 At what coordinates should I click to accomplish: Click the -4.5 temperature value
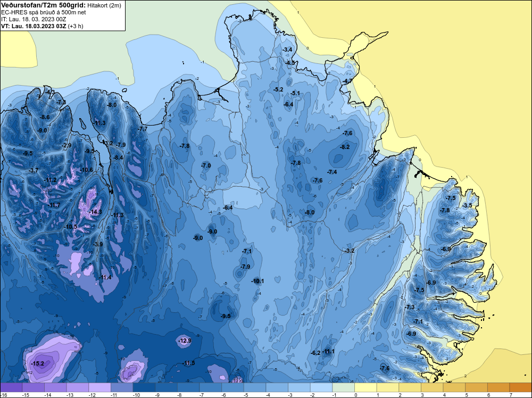click(x=290, y=63)
